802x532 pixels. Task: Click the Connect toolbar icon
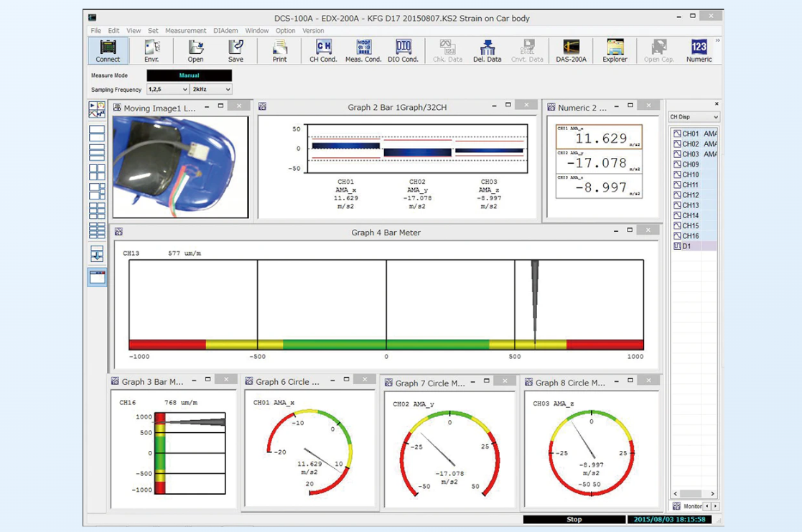pos(108,50)
